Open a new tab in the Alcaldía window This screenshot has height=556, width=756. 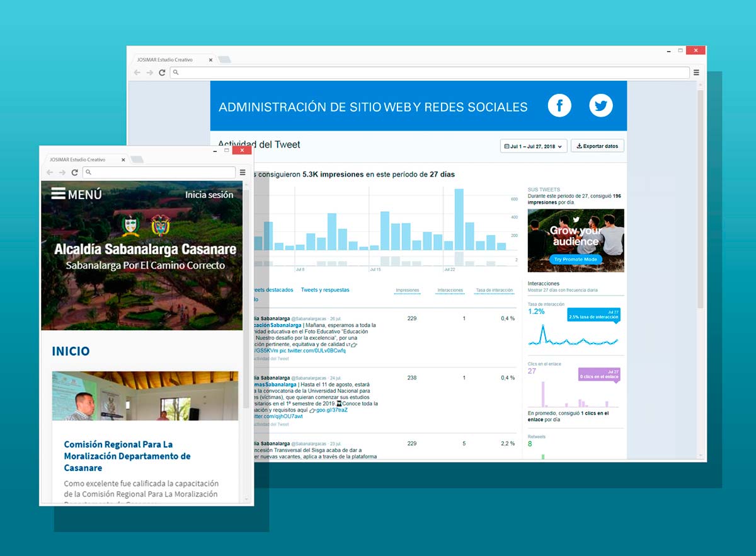pyautogui.click(x=137, y=159)
